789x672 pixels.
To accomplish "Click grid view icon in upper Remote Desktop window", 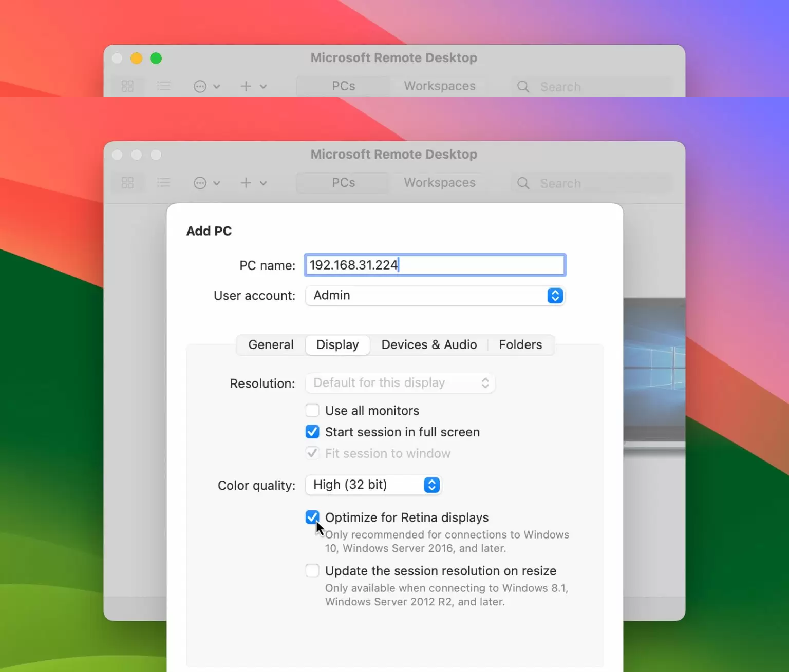I will click(x=127, y=86).
